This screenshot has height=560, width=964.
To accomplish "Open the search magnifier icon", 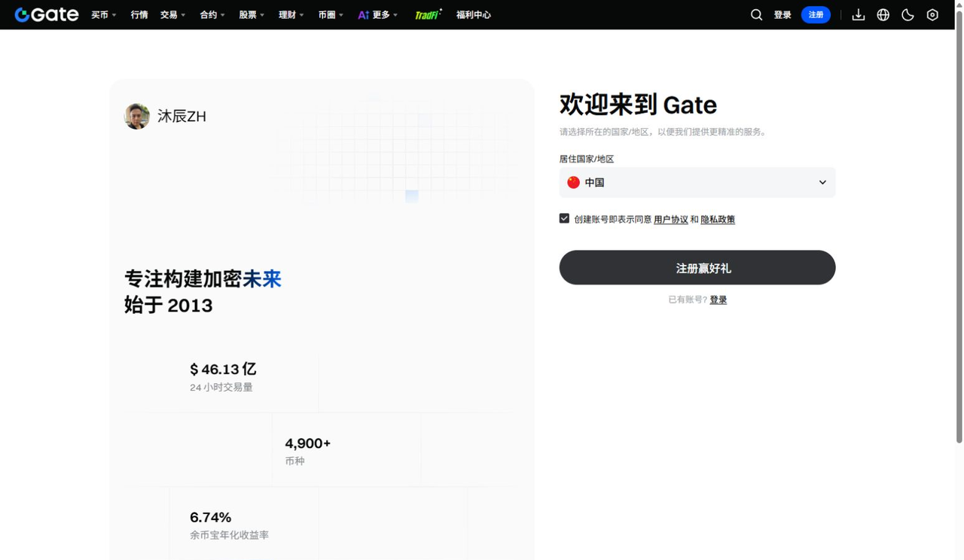I will [756, 15].
